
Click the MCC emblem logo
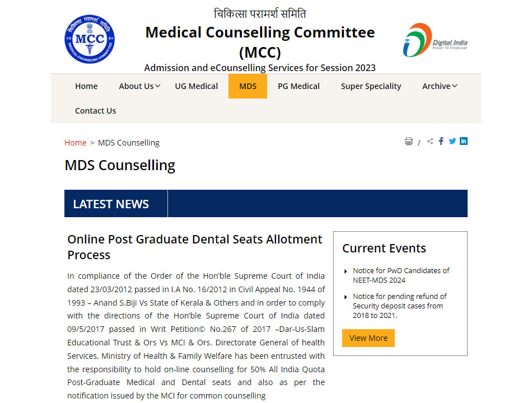(89, 39)
